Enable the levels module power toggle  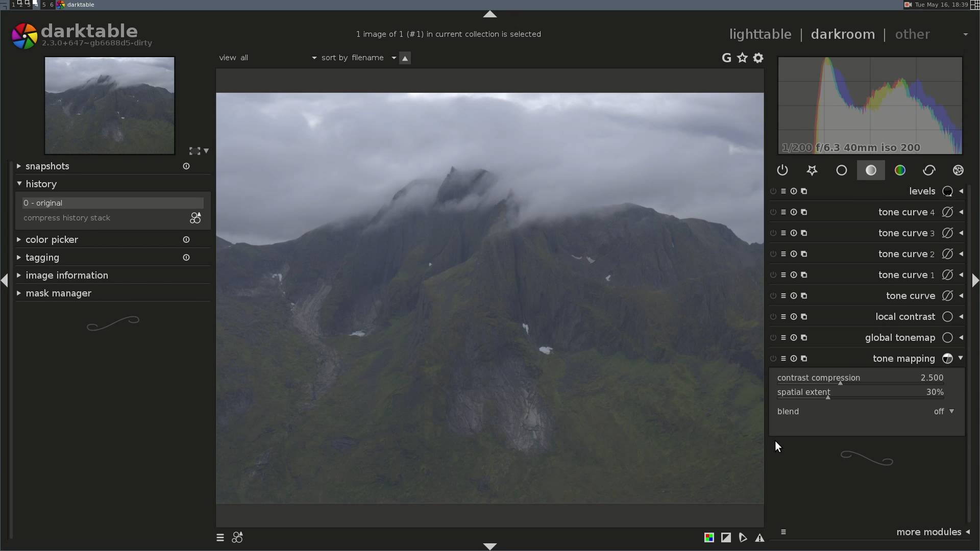(x=773, y=191)
